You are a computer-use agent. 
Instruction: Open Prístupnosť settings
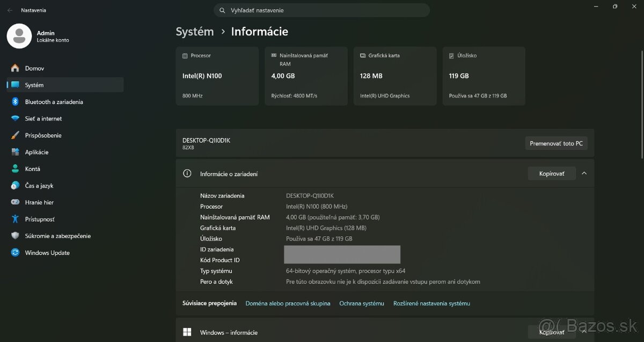(x=65, y=219)
